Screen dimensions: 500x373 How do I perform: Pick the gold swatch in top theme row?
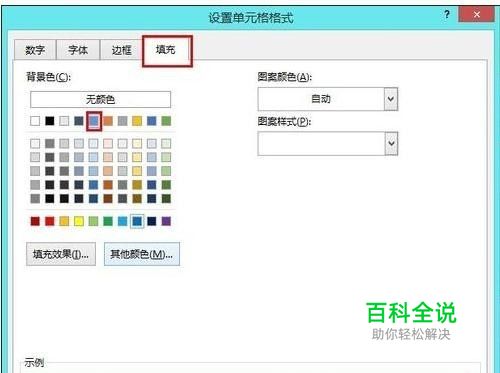click(x=137, y=121)
